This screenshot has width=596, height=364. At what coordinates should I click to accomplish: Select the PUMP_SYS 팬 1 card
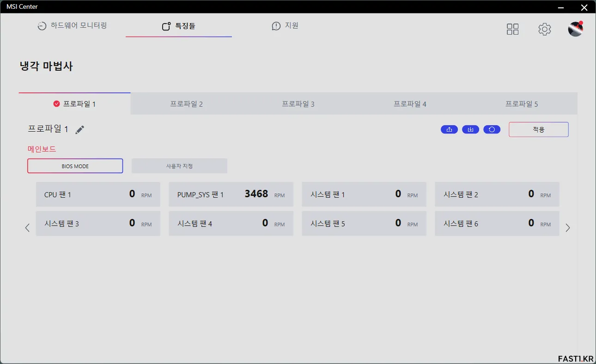(x=231, y=194)
